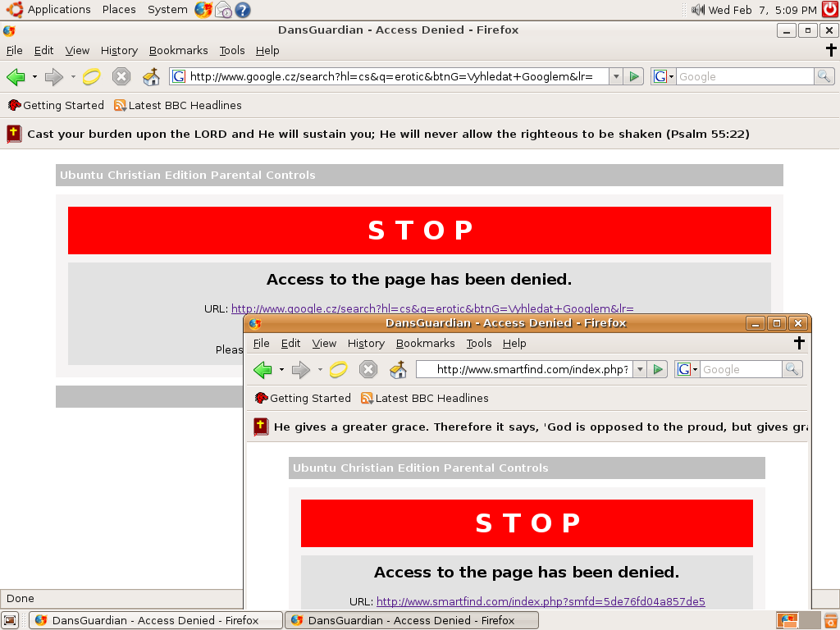Screen dimensions: 840x630
Task: Click Bible verse book icon in rear window
Action: (14, 134)
